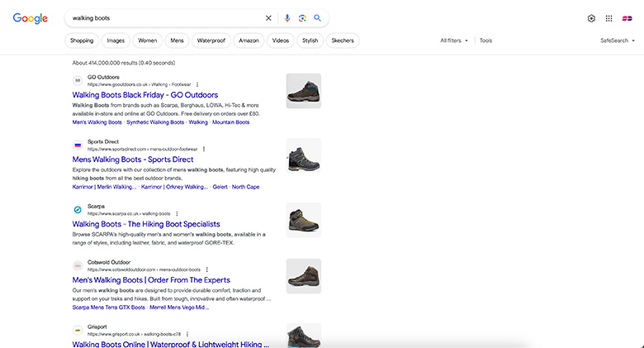The width and height of the screenshot is (644, 348).
Task: Click Cotswold Outdoor boot thumbnail
Action: coord(304,276)
